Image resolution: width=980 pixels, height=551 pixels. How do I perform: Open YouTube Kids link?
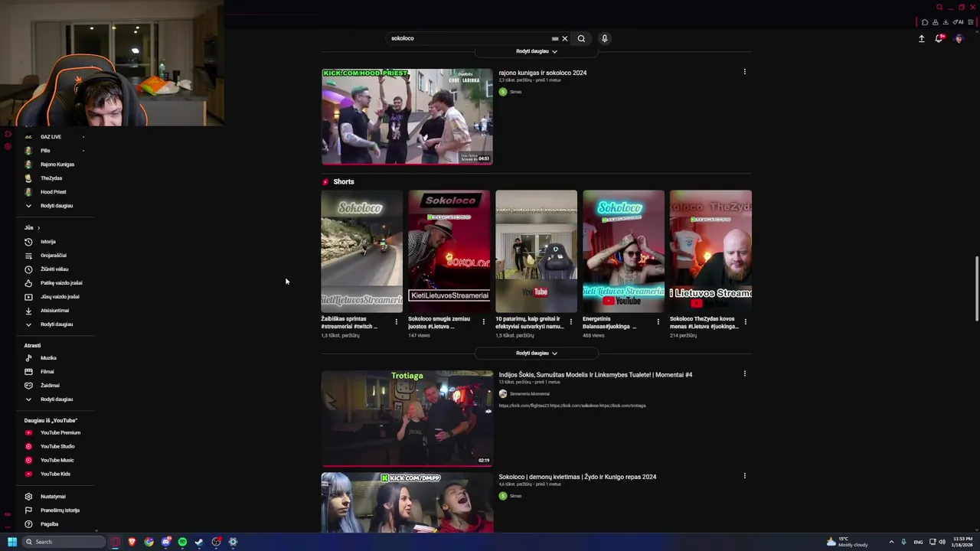pos(54,474)
